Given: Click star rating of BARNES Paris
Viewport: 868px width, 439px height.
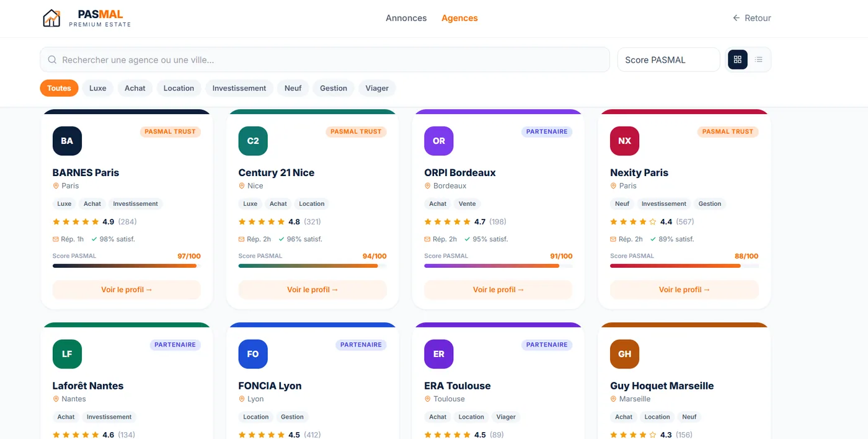Looking at the screenshot, I should point(76,221).
